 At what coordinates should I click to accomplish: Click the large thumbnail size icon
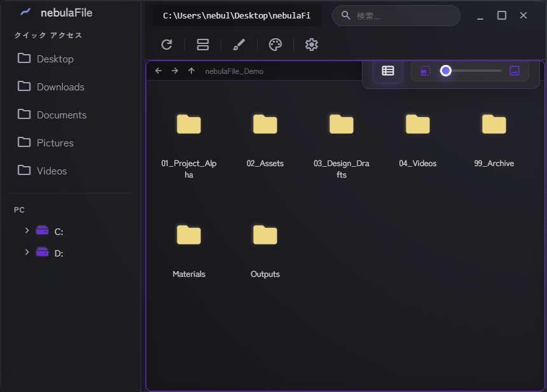click(x=515, y=71)
